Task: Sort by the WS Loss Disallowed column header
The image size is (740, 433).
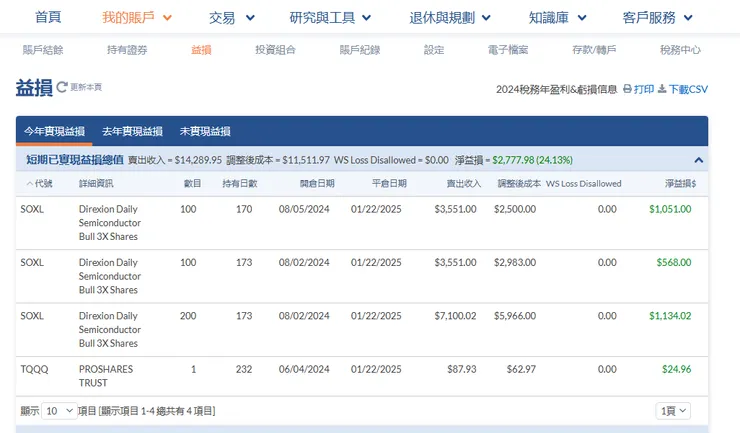Action: pyautogui.click(x=584, y=184)
